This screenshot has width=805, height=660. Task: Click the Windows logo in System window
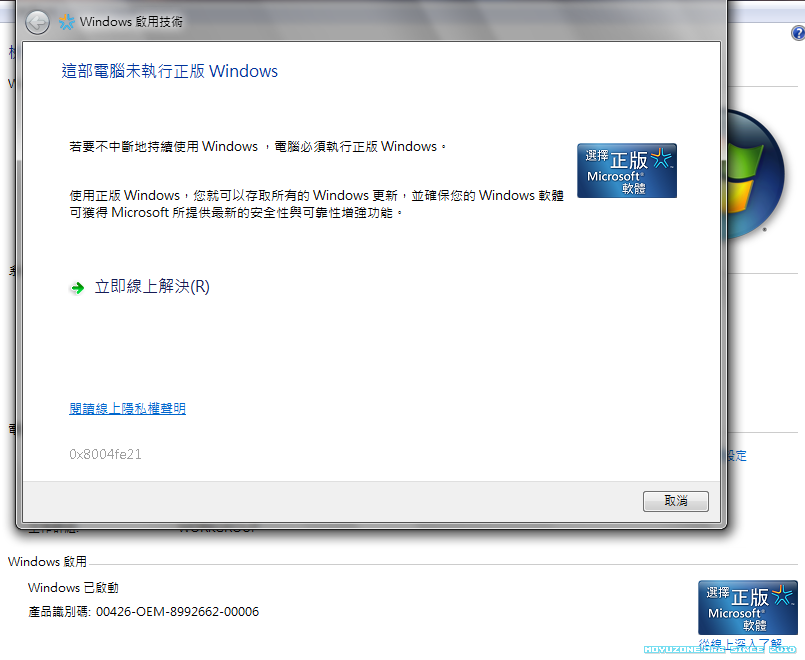point(756,174)
